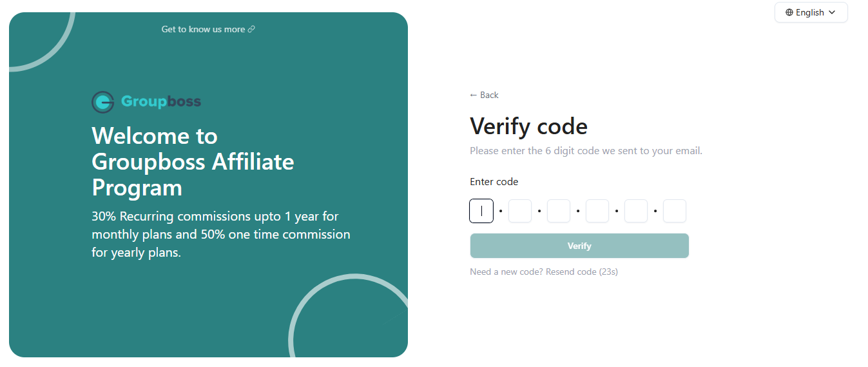Open the English language dropdown
868x367 pixels.
[811, 12]
